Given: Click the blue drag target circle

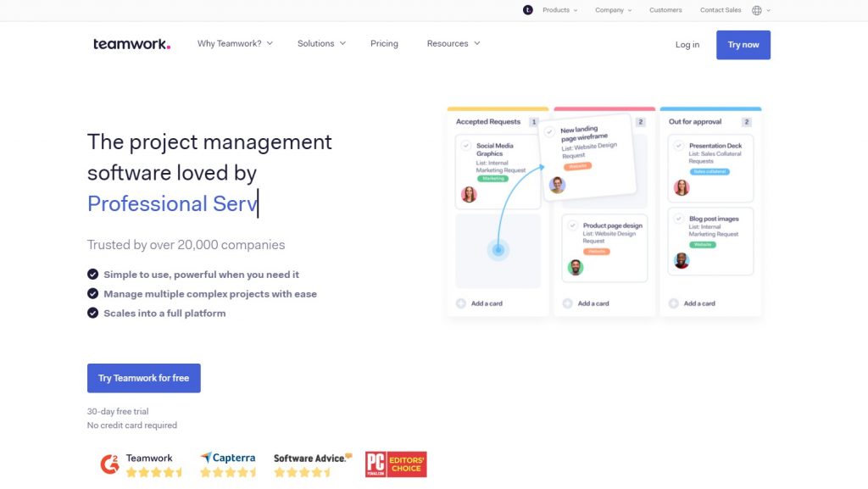Looking at the screenshot, I should [x=498, y=250].
